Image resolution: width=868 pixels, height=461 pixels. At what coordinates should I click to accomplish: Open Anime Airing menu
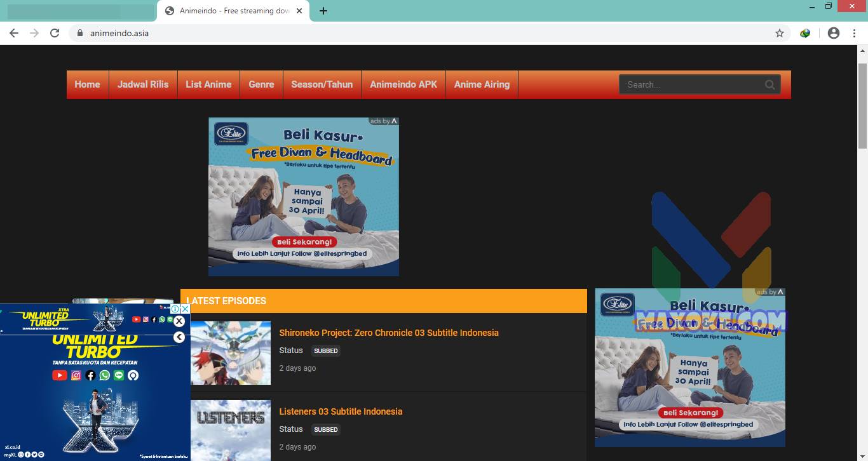click(x=482, y=84)
